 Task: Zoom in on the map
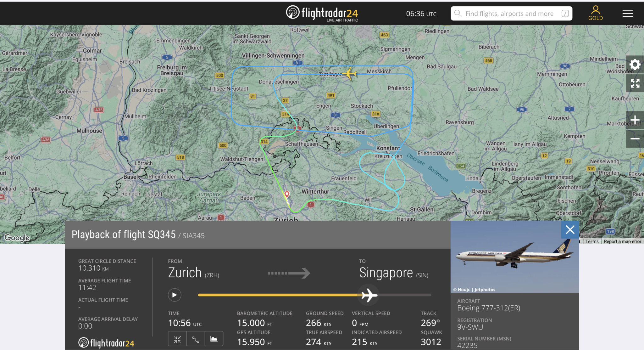click(x=635, y=120)
